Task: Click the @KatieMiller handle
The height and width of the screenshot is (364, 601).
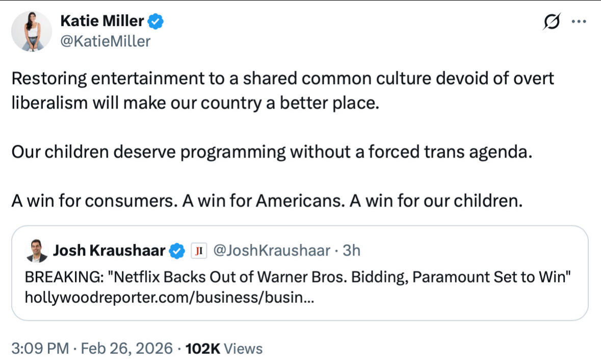Action: (x=106, y=41)
